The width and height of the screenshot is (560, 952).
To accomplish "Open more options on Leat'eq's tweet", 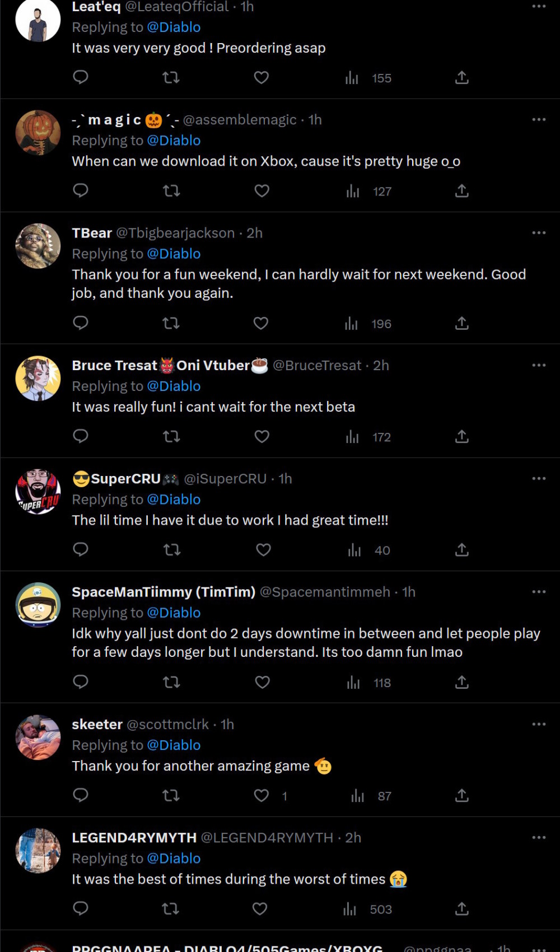I will pos(539,6).
